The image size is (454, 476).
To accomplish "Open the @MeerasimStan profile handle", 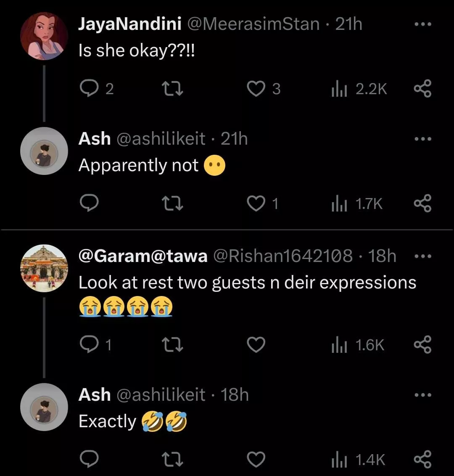I will click(x=253, y=24).
